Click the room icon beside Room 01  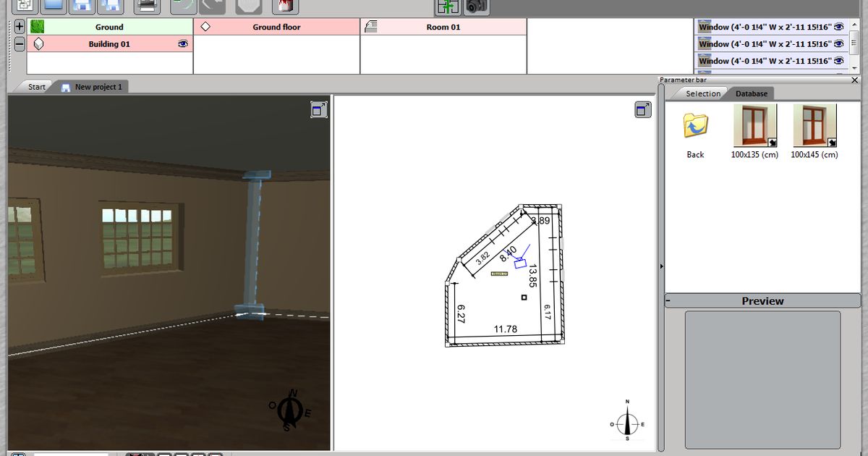tap(372, 27)
